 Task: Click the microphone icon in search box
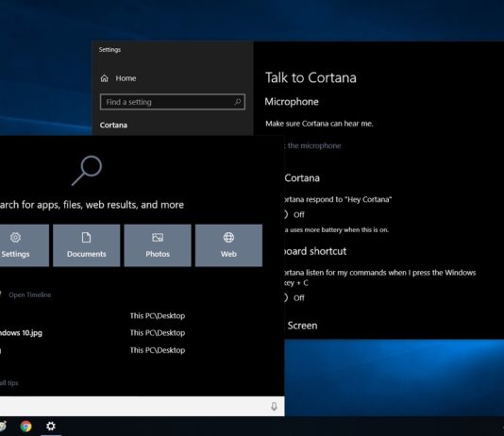point(274,407)
